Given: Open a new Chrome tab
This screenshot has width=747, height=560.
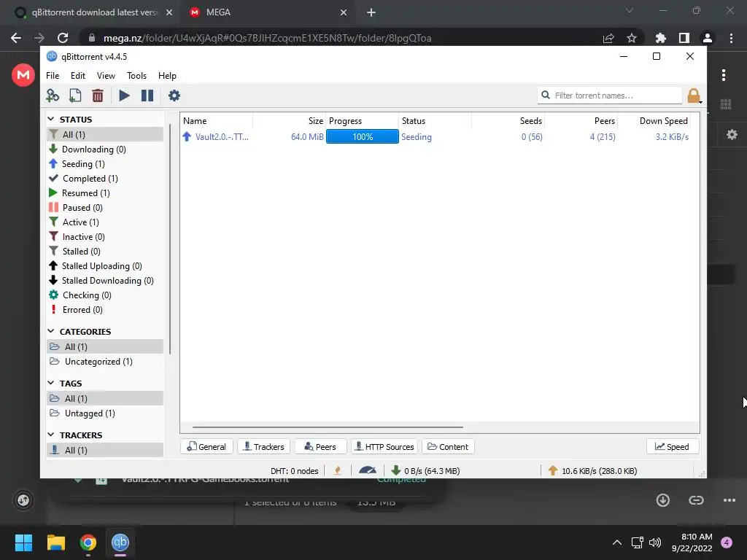Looking at the screenshot, I should (x=371, y=12).
